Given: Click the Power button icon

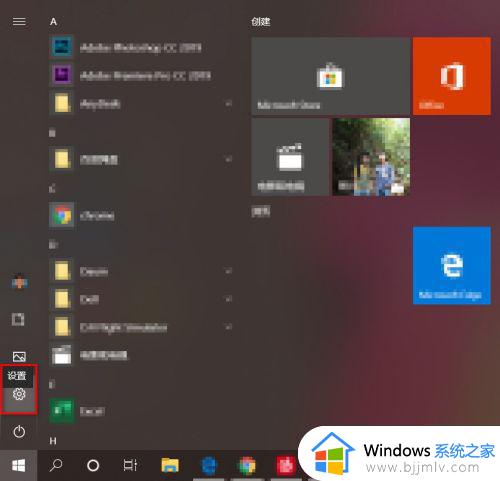Looking at the screenshot, I should tap(19, 432).
